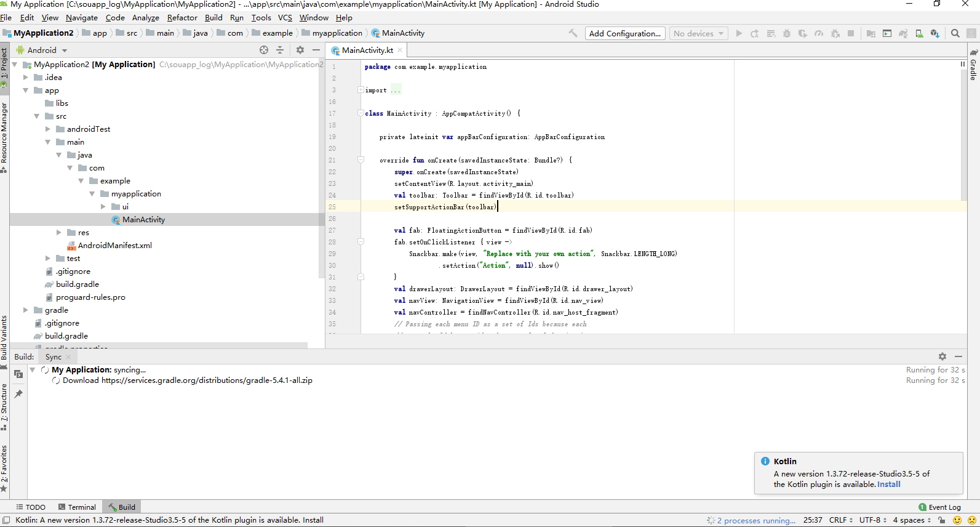Fold the import block in the editor

point(361,90)
